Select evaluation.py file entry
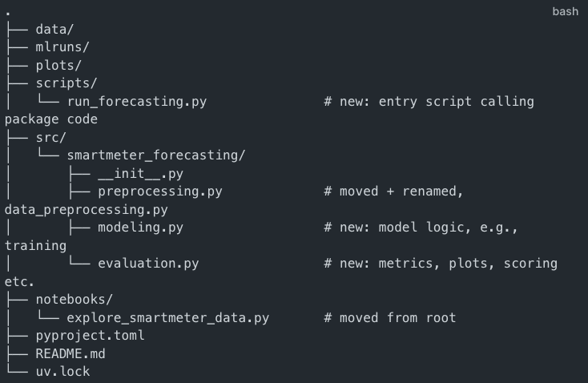The height and width of the screenshot is (383, 588). tap(148, 264)
